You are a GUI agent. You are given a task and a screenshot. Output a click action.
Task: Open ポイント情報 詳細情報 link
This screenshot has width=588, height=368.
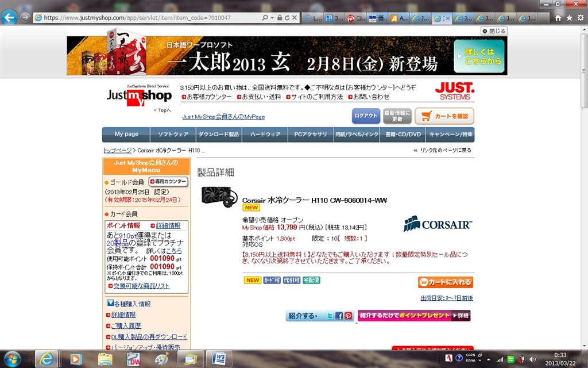click(x=168, y=225)
